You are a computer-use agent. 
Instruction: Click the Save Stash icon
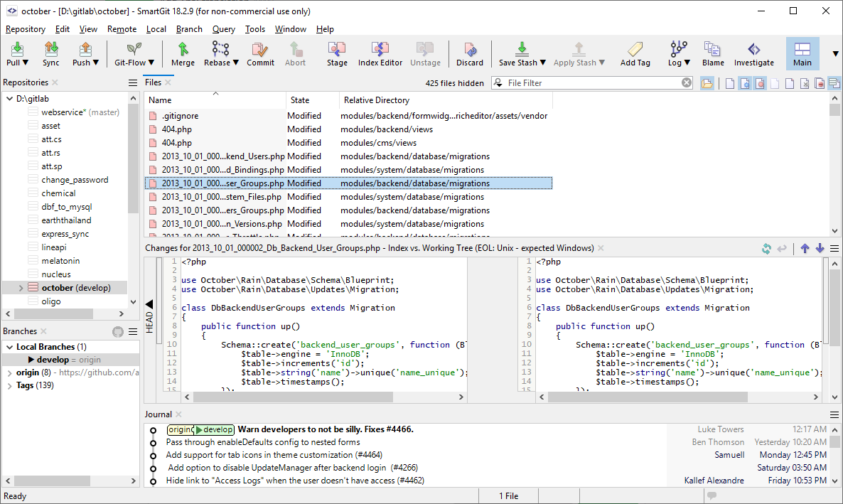(522, 49)
